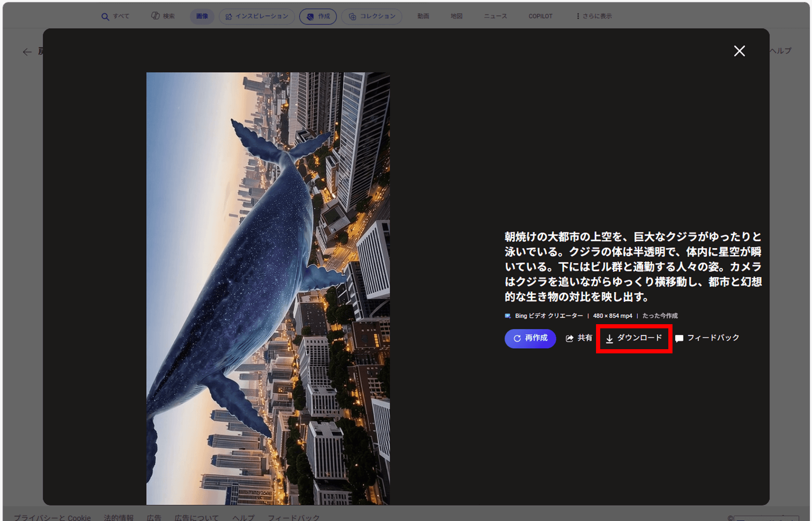The width and height of the screenshot is (812, 521).
Task: Open the footer フィードバック link
Action: tap(294, 517)
